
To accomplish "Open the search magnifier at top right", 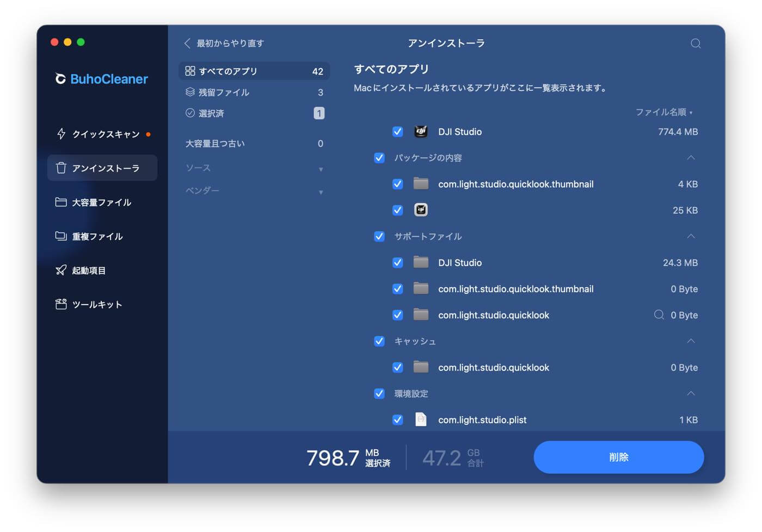I will coord(696,44).
